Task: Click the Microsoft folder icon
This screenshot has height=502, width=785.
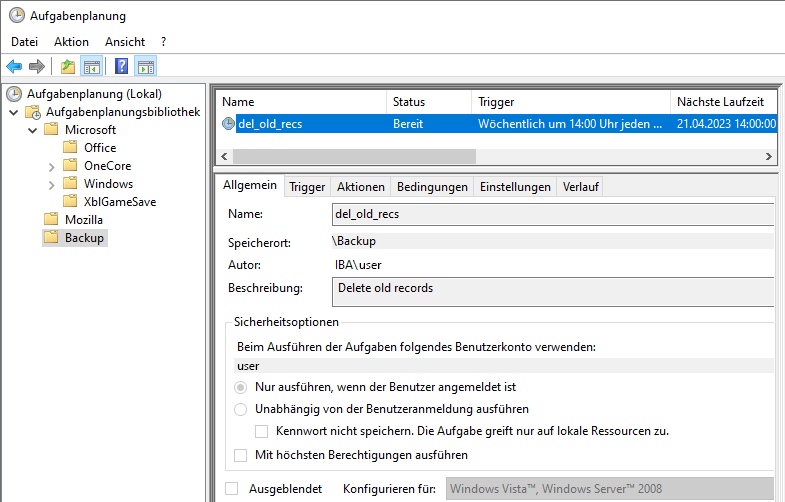Action: coord(51,130)
